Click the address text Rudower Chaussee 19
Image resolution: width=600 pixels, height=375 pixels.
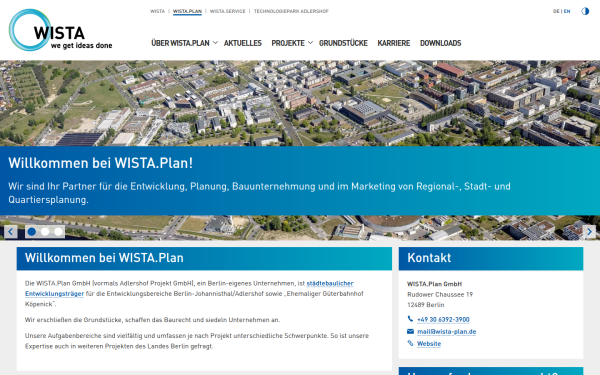(x=440, y=294)
